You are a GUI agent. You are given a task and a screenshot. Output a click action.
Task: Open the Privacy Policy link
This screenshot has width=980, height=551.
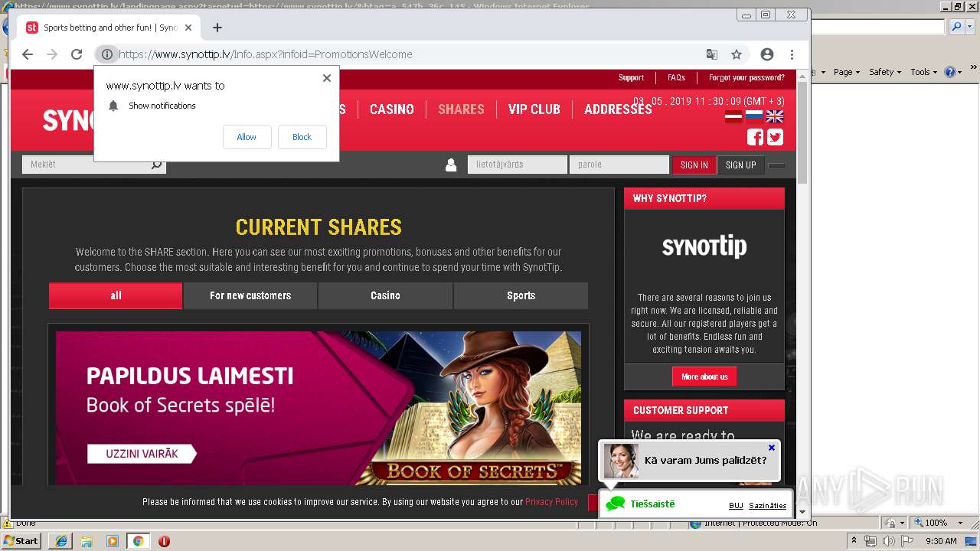pos(551,502)
